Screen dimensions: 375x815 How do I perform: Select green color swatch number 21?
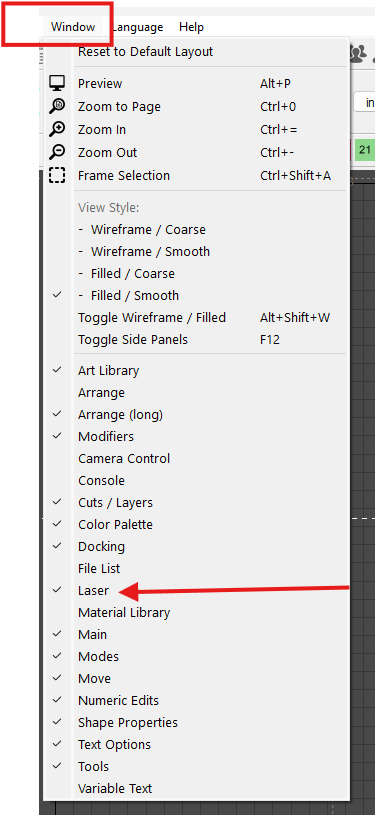click(x=365, y=150)
